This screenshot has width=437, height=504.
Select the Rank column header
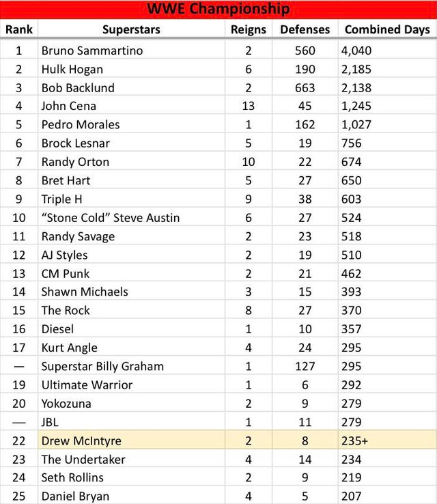pyautogui.click(x=19, y=29)
